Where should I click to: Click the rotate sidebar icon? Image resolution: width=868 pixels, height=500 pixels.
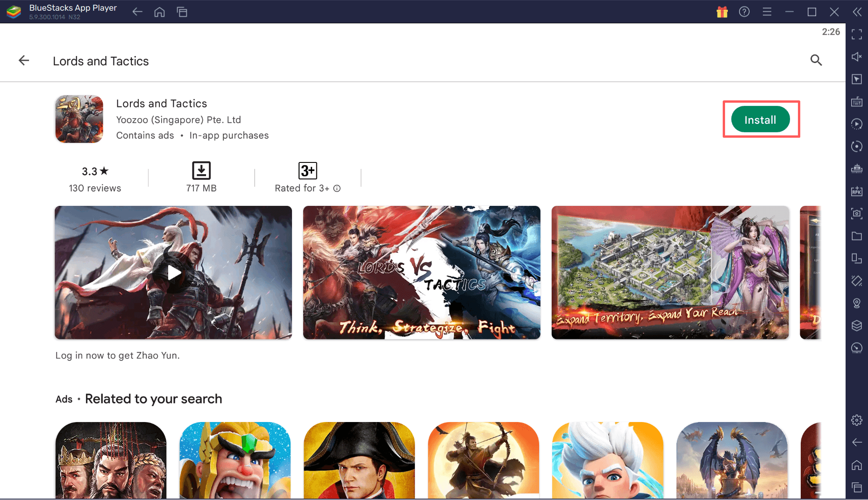(x=857, y=146)
